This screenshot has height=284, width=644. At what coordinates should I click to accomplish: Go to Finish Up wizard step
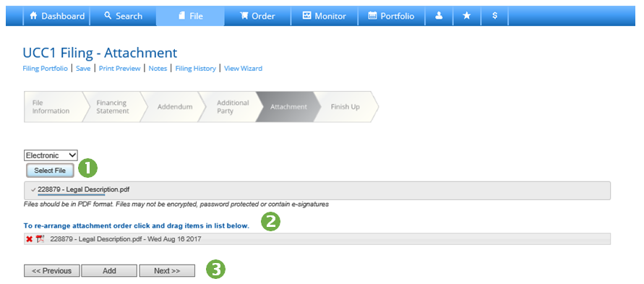[345, 107]
